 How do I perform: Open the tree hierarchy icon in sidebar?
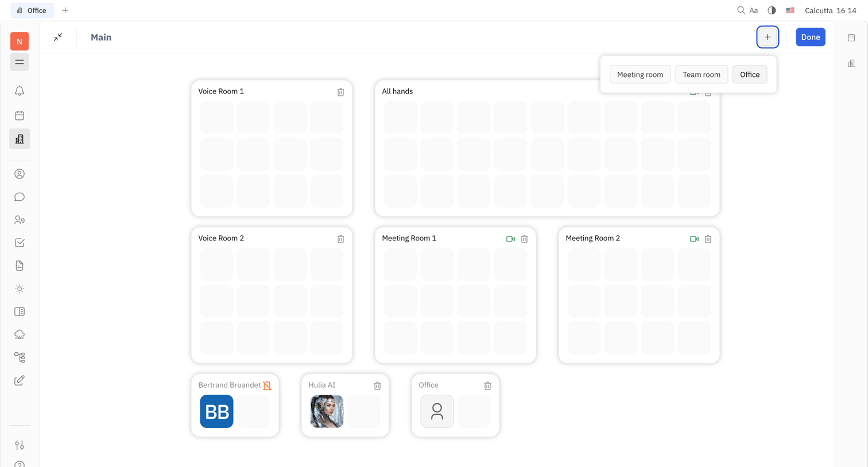click(x=20, y=357)
